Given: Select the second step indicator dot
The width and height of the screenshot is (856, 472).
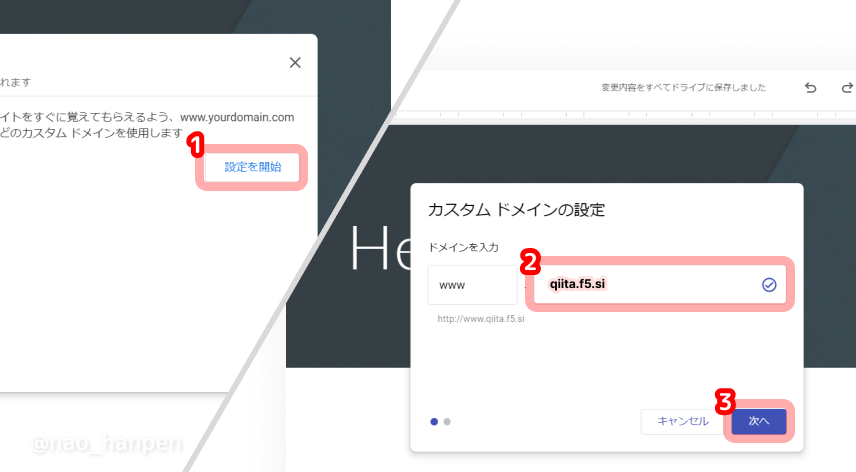Looking at the screenshot, I should coord(447,422).
